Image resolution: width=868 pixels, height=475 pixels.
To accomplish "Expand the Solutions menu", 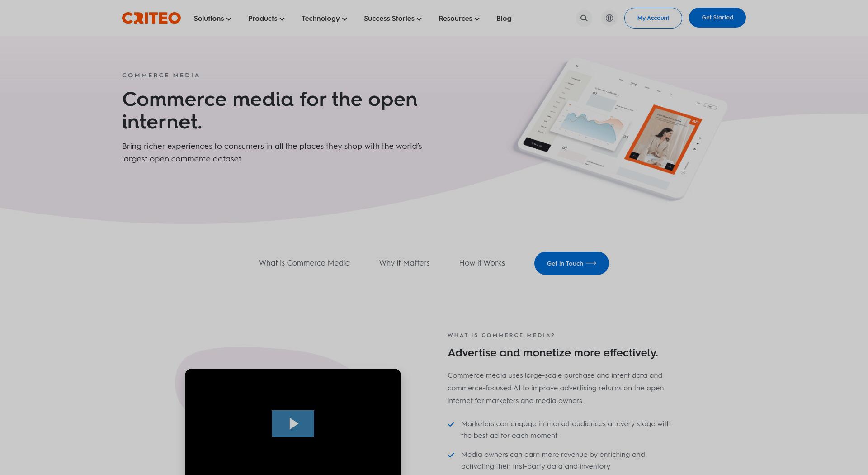I will pos(212,19).
